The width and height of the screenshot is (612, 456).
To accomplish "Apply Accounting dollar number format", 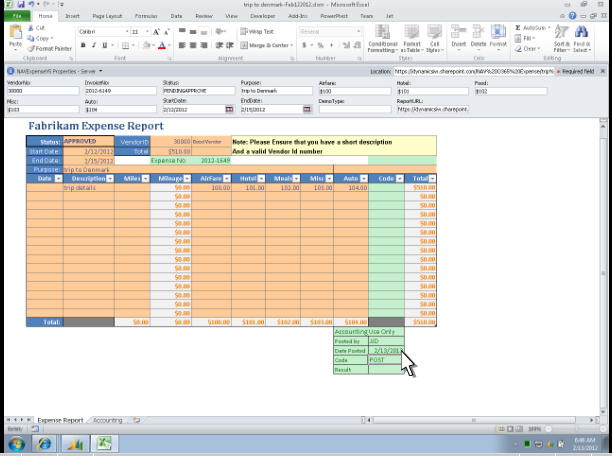I will [x=304, y=45].
